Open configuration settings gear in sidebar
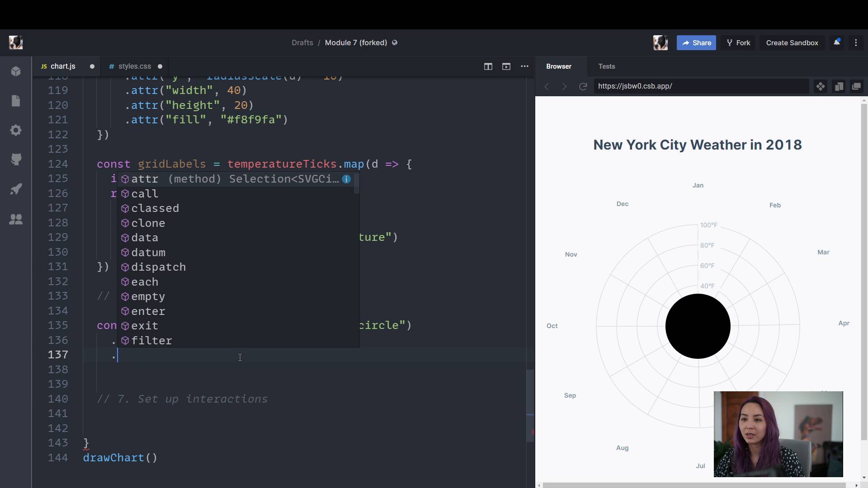868x488 pixels. (16, 130)
